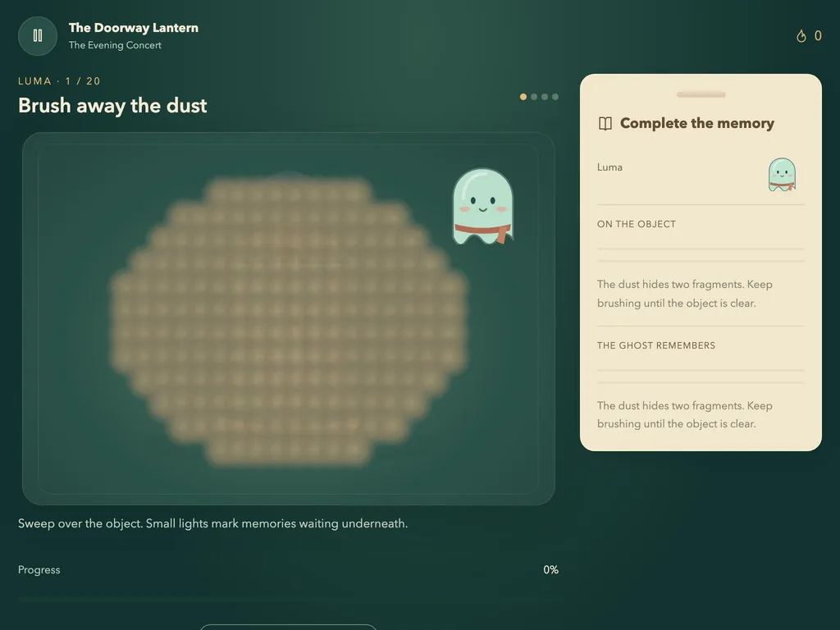Click the "THE GHOST REMEMBERS" section label
The image size is (840, 630).
coord(656,345)
